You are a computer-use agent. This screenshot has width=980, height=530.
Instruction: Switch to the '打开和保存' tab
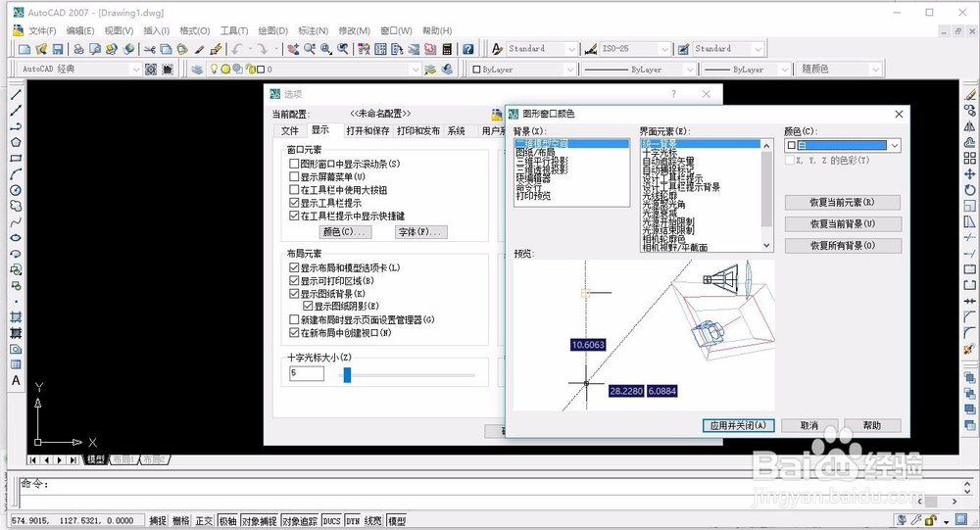tap(367, 130)
